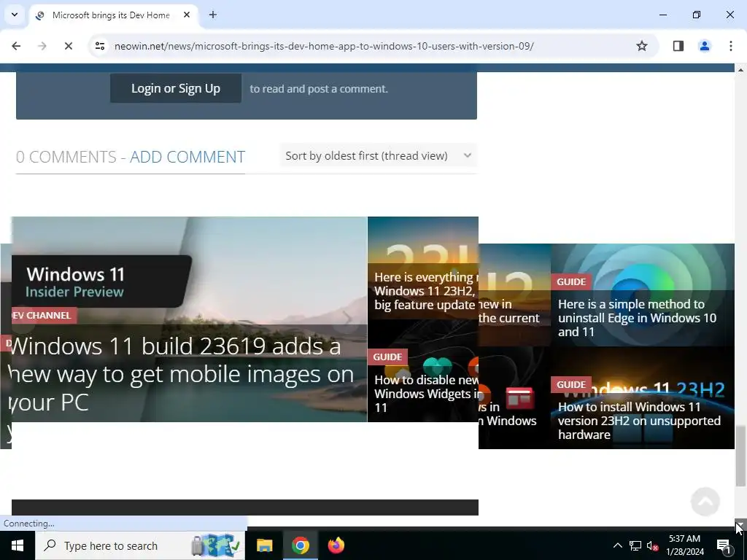Click GUIDE tag on Edge uninstall article
This screenshot has width=747, height=560.
[x=571, y=281]
